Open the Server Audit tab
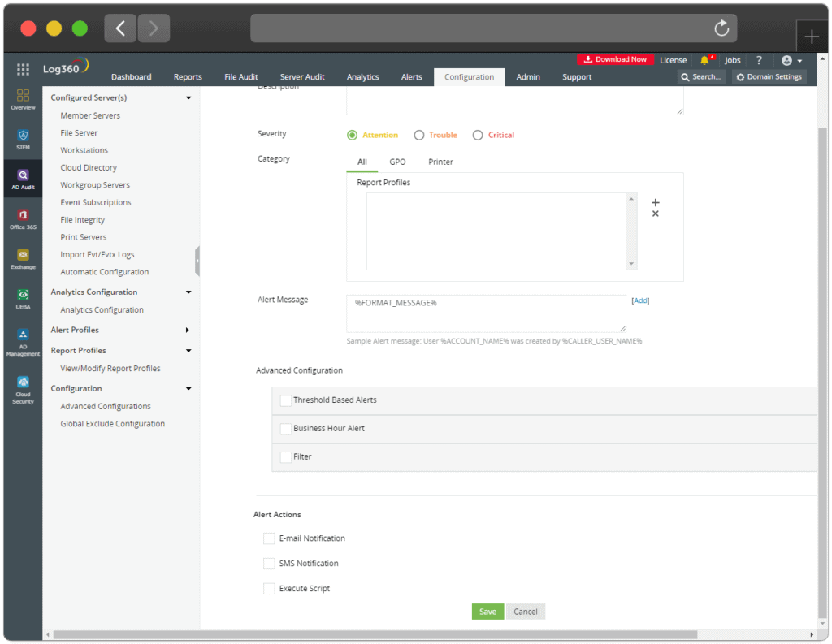Screen dimensions: 832x644 tap(302, 77)
